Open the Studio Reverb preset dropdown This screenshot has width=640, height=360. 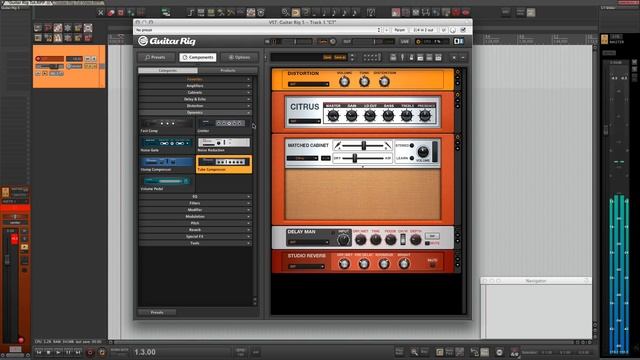(x=306, y=267)
